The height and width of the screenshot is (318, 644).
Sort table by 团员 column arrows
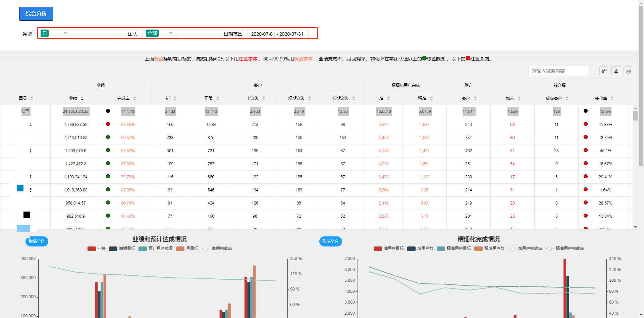pos(32,98)
